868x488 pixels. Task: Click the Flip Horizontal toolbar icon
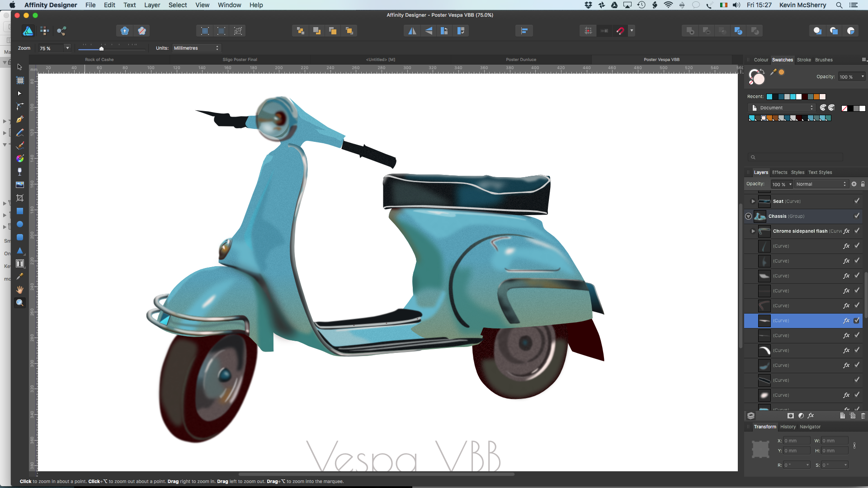coord(412,31)
